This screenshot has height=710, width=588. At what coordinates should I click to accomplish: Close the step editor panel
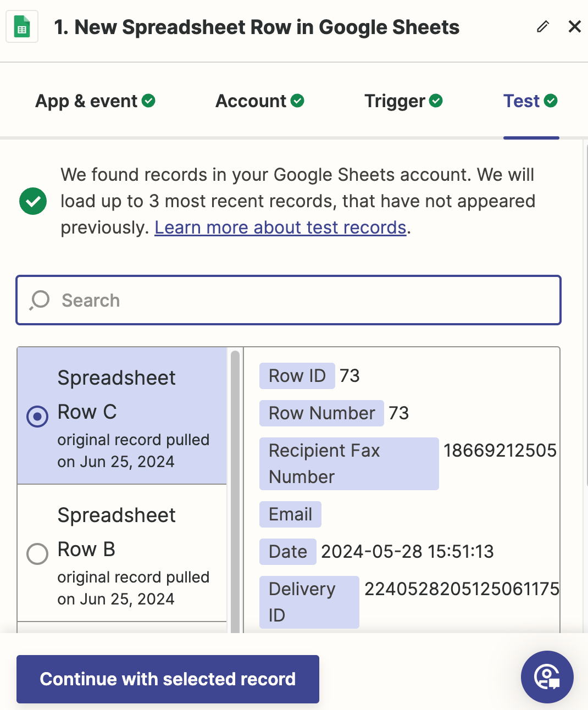tap(575, 26)
